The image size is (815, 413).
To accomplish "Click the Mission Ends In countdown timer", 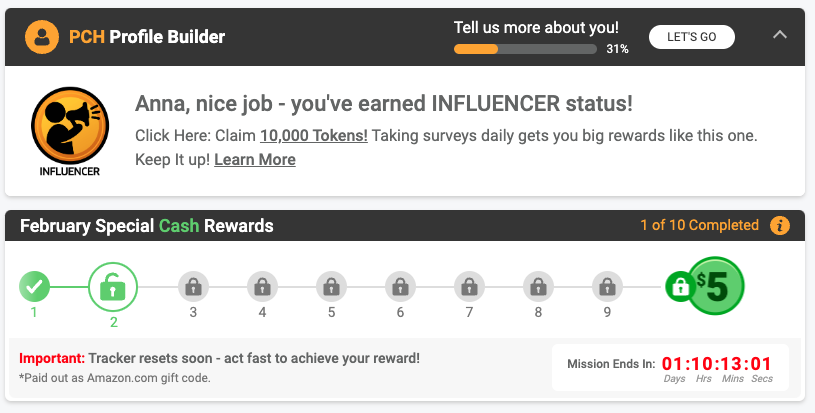I will pos(716,363).
